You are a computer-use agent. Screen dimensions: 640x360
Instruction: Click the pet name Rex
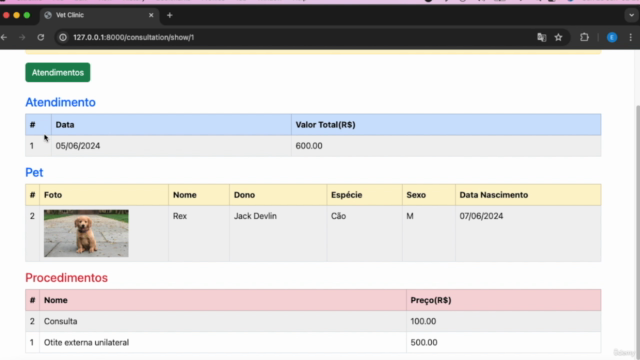(180, 216)
